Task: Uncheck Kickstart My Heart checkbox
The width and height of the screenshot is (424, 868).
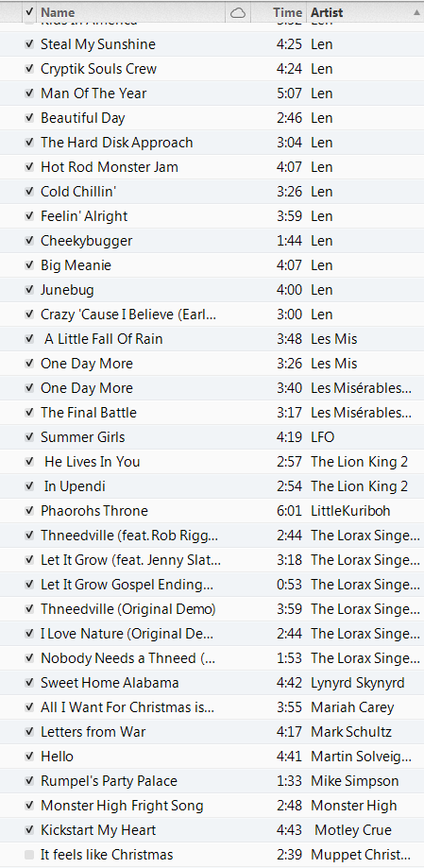Action: pyautogui.click(x=29, y=830)
